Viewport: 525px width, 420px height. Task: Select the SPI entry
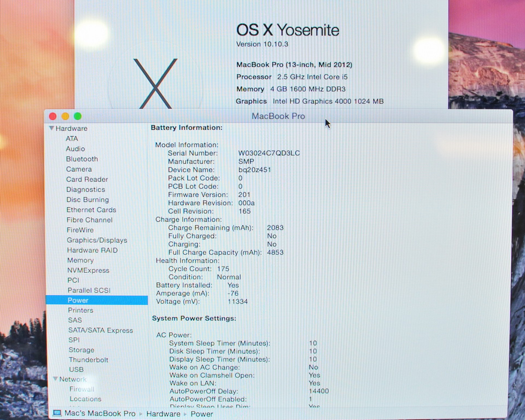click(74, 340)
